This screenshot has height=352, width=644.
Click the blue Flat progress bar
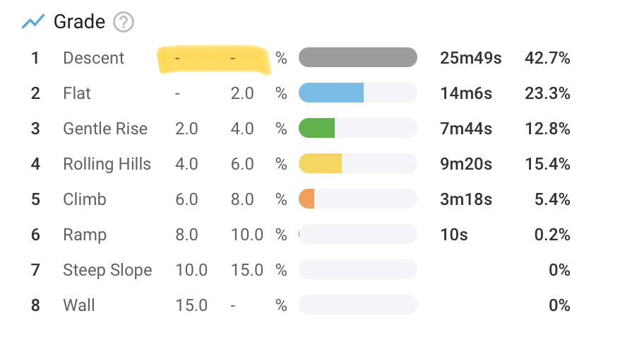click(x=331, y=93)
